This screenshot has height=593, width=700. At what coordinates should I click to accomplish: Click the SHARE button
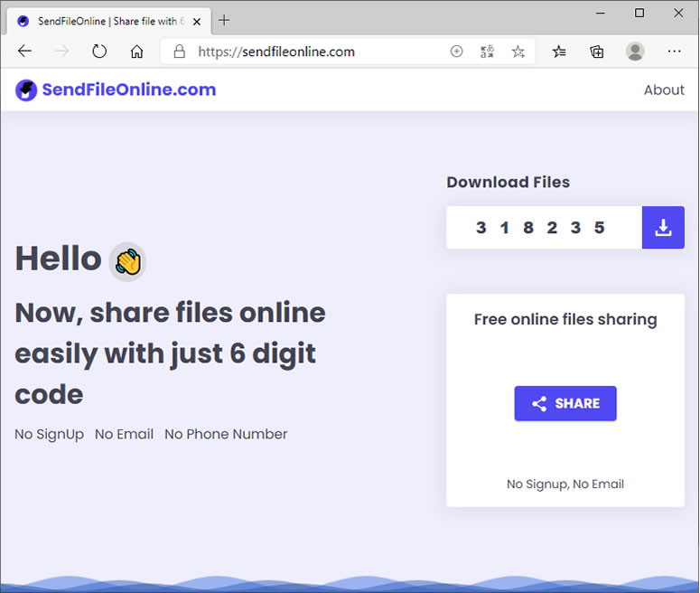click(x=565, y=403)
